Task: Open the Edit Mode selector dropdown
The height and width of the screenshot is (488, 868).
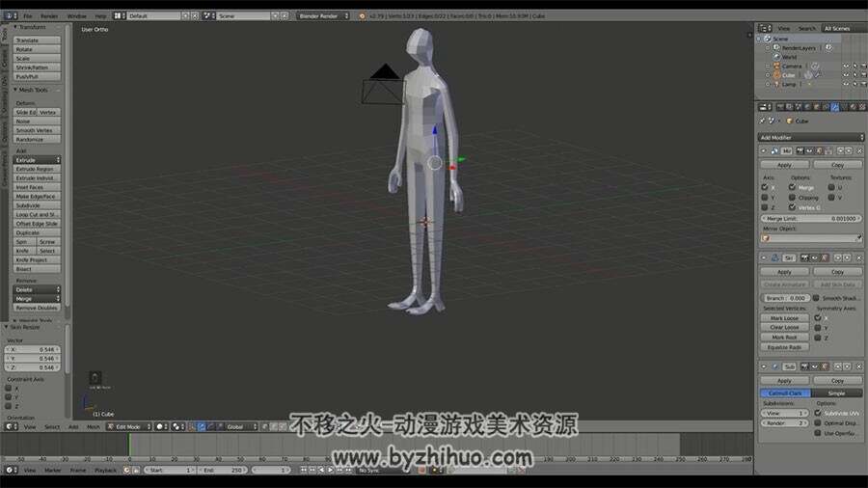Action: click(129, 426)
